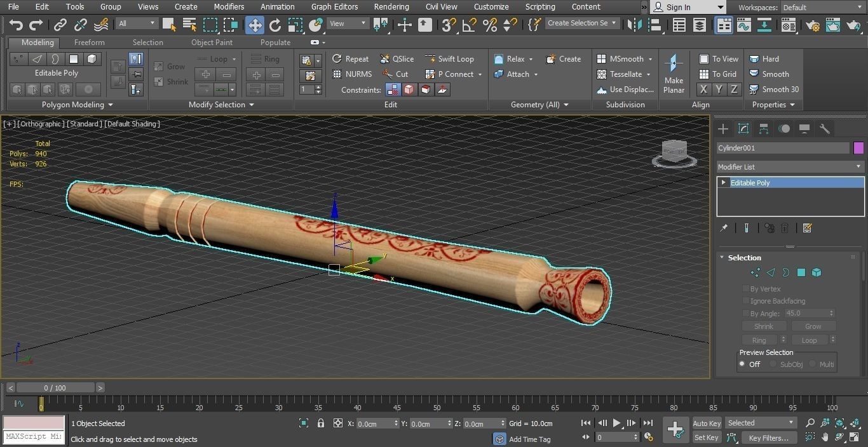
Task: Click the Make Planar icon
Action: (674, 73)
